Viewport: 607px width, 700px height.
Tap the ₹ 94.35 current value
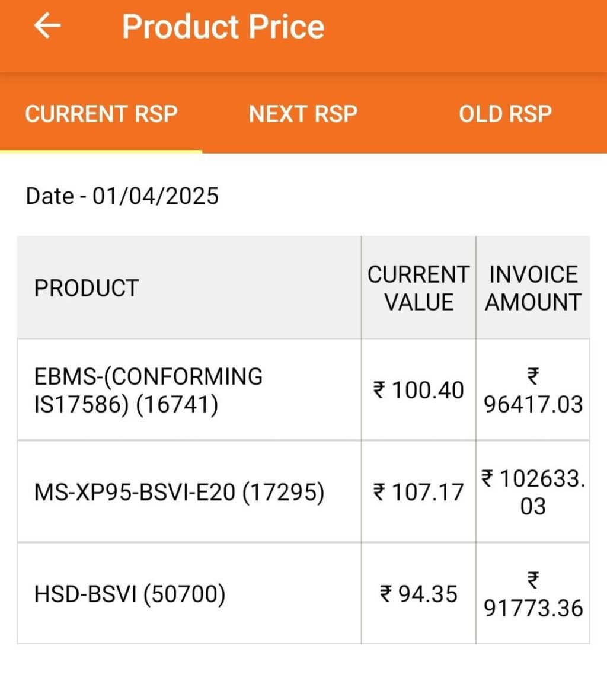tap(418, 594)
